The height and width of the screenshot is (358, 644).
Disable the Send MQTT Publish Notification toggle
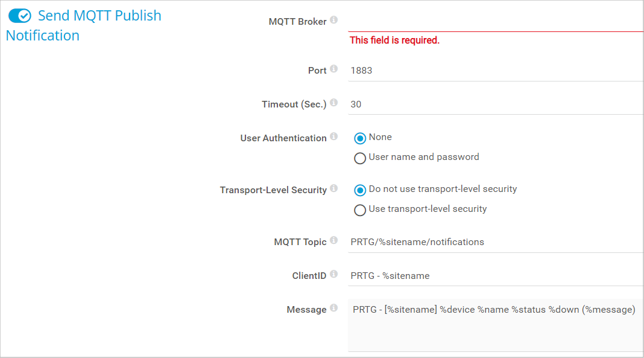click(20, 16)
